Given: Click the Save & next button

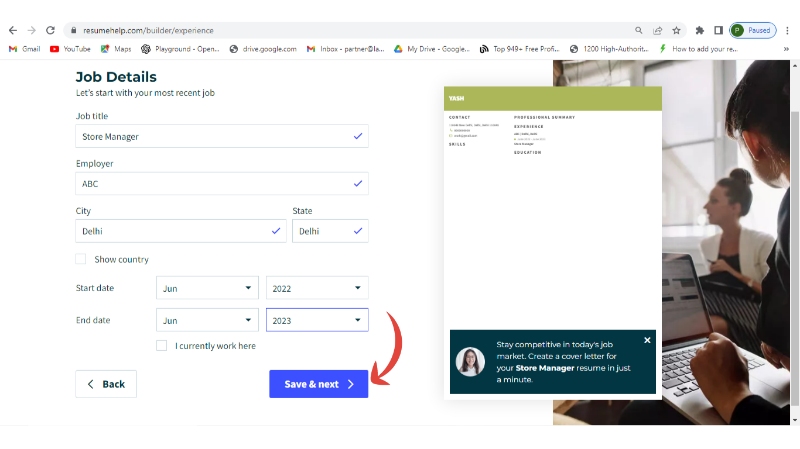Looking at the screenshot, I should [318, 384].
